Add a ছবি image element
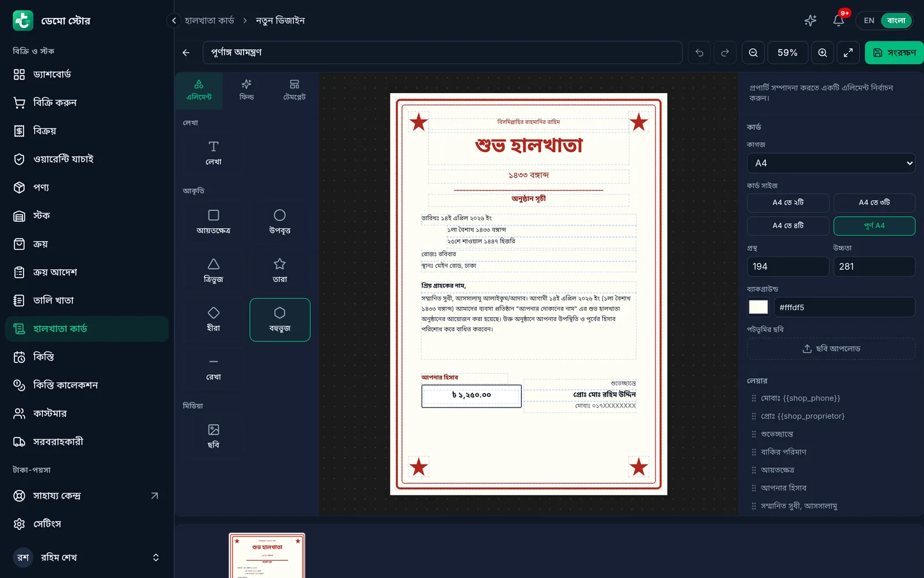 214,436
